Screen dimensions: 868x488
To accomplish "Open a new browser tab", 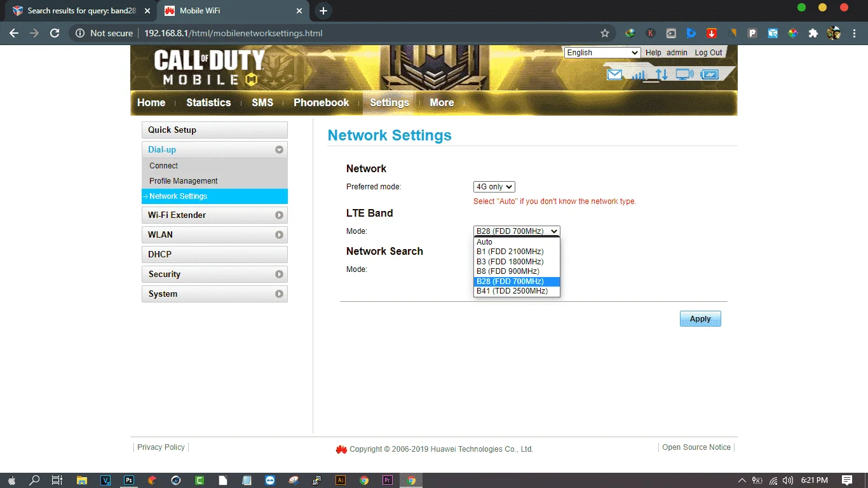I will tap(323, 11).
